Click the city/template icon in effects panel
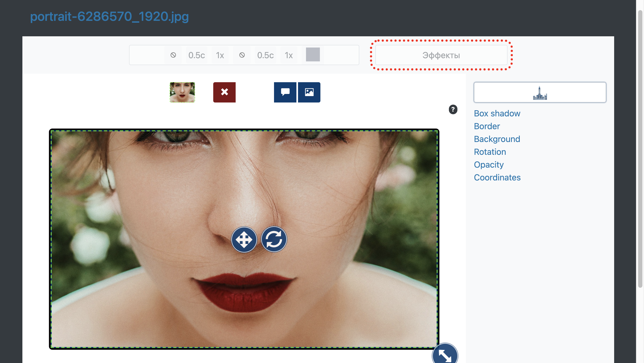Image resolution: width=644 pixels, height=363 pixels. pyautogui.click(x=540, y=92)
